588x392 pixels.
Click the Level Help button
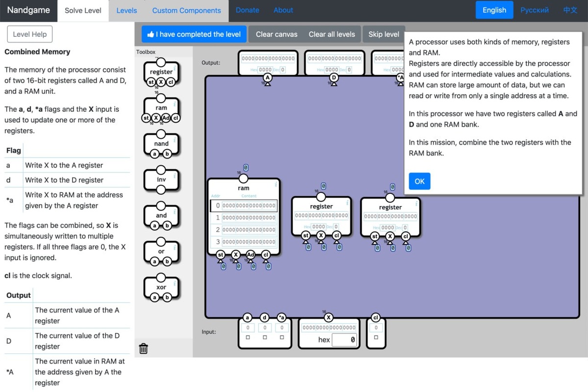click(x=30, y=34)
